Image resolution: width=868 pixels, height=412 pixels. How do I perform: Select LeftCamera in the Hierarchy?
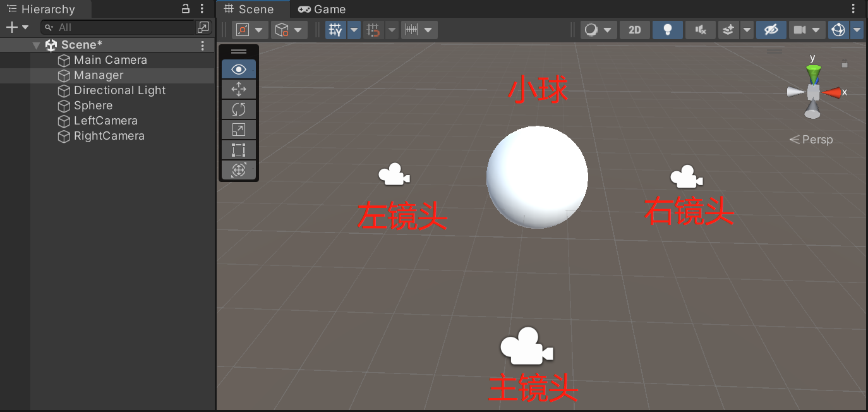(105, 121)
